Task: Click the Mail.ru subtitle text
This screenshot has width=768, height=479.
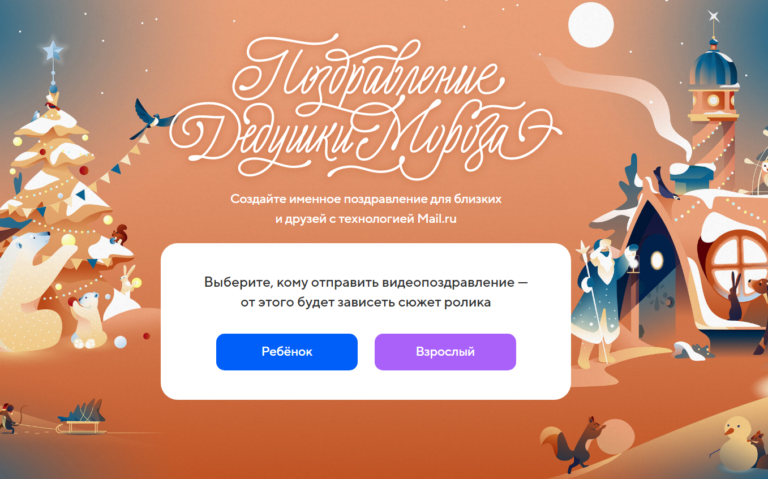Action: [x=365, y=209]
